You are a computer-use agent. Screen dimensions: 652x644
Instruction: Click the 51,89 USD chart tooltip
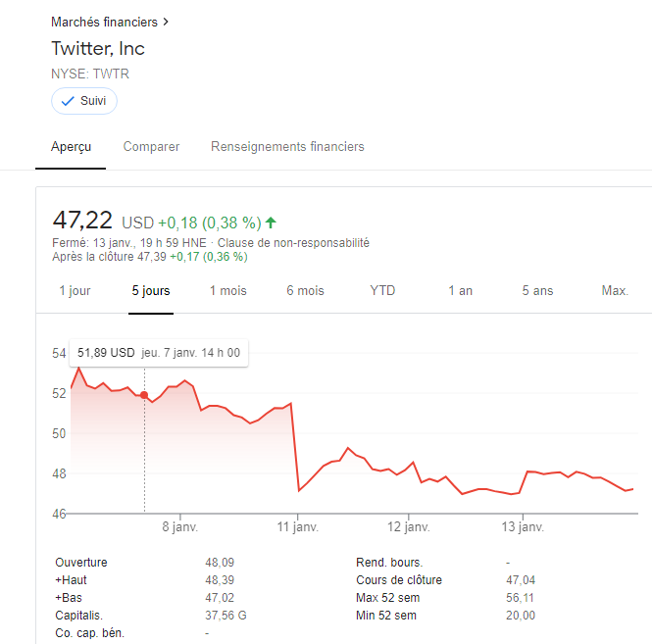(159, 353)
